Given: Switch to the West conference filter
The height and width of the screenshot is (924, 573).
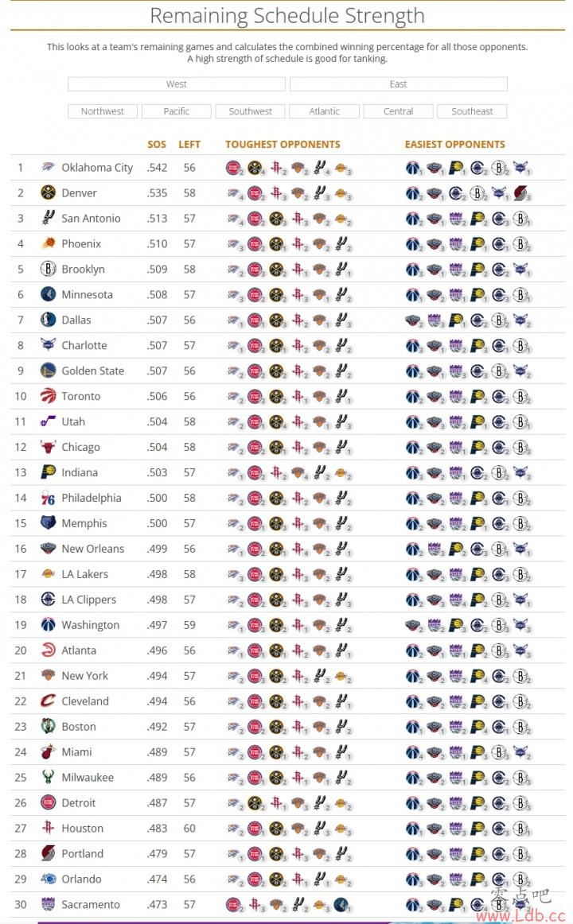Looking at the screenshot, I should pyautogui.click(x=177, y=84).
